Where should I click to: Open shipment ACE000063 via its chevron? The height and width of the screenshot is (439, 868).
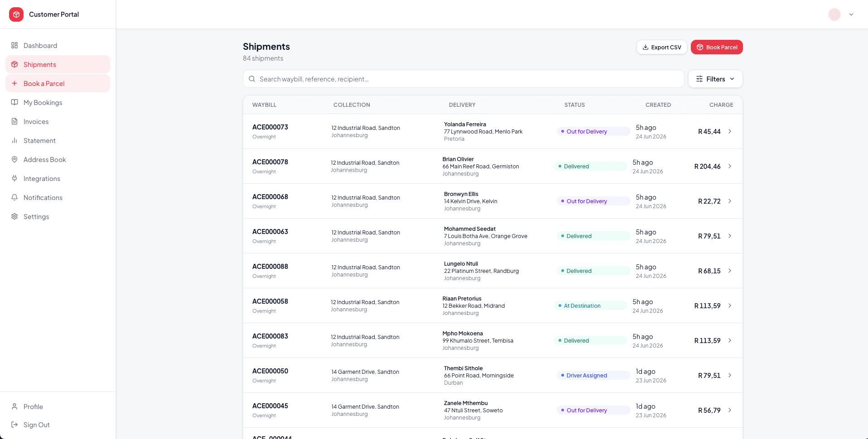pos(730,236)
